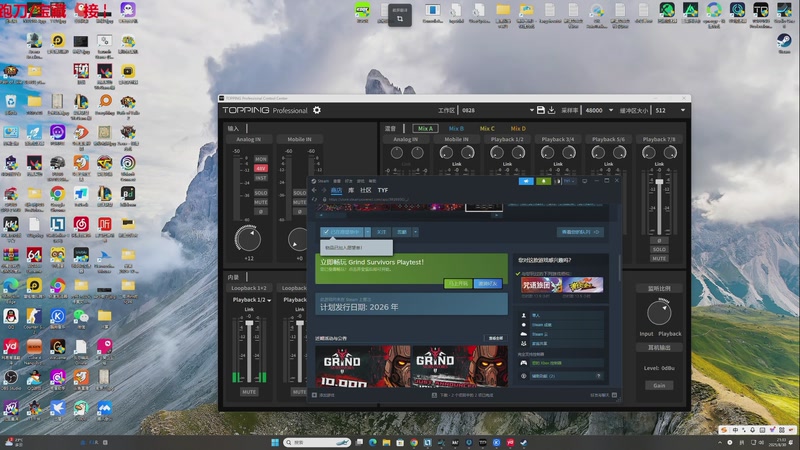Click left pan knob of Playback 3/4
The width and height of the screenshot is (800, 450).
tap(547, 152)
